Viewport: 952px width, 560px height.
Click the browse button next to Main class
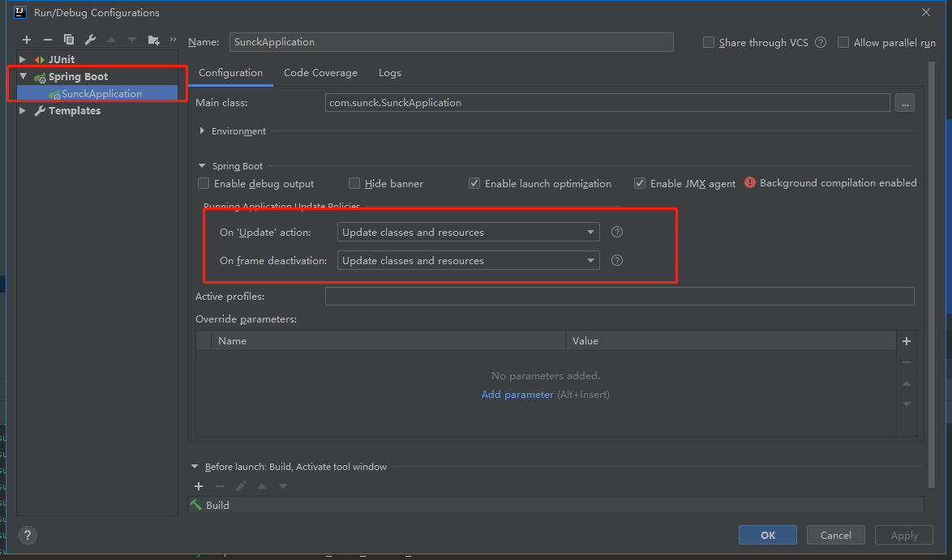click(x=905, y=102)
